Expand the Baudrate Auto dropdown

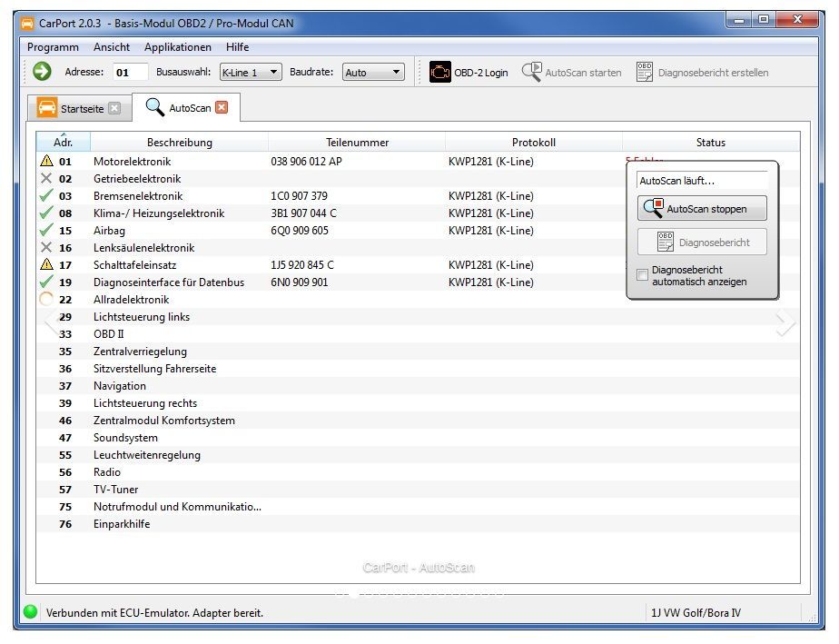[x=373, y=73]
